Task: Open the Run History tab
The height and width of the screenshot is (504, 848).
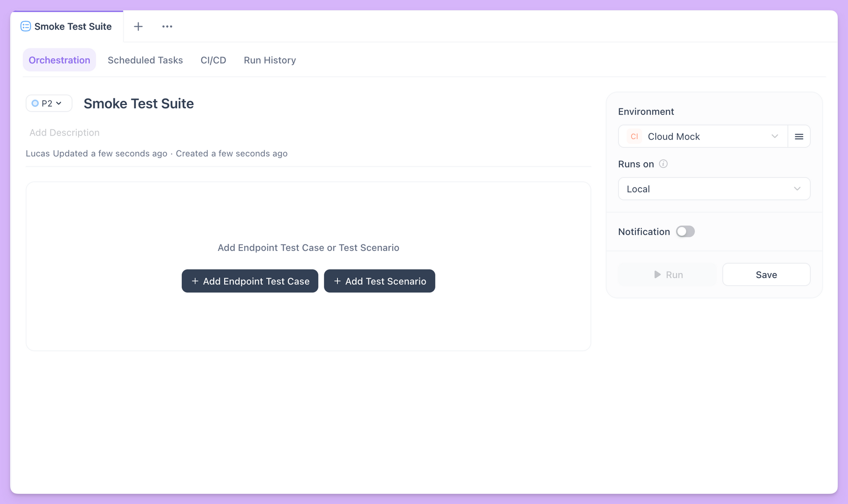Action: [270, 60]
